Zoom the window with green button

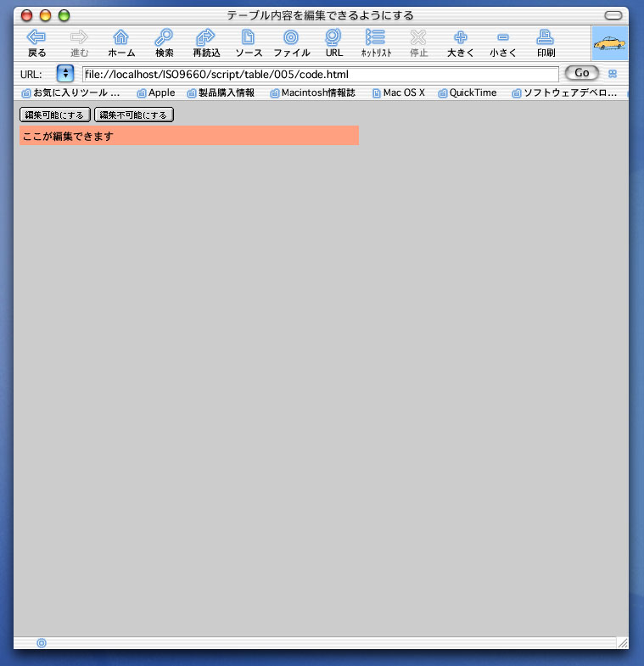(64, 16)
